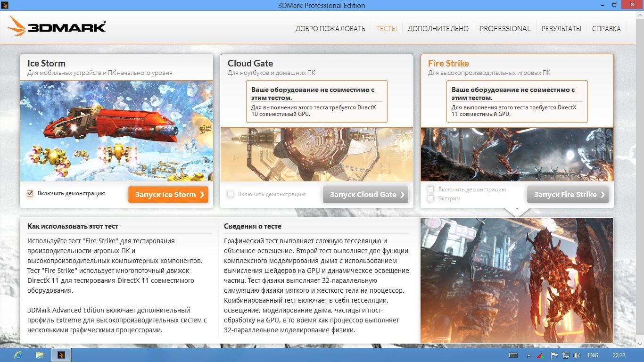Open the 'РЕЗУЛЬТАТЫ' tab
The width and height of the screenshot is (644, 362).
point(561,29)
